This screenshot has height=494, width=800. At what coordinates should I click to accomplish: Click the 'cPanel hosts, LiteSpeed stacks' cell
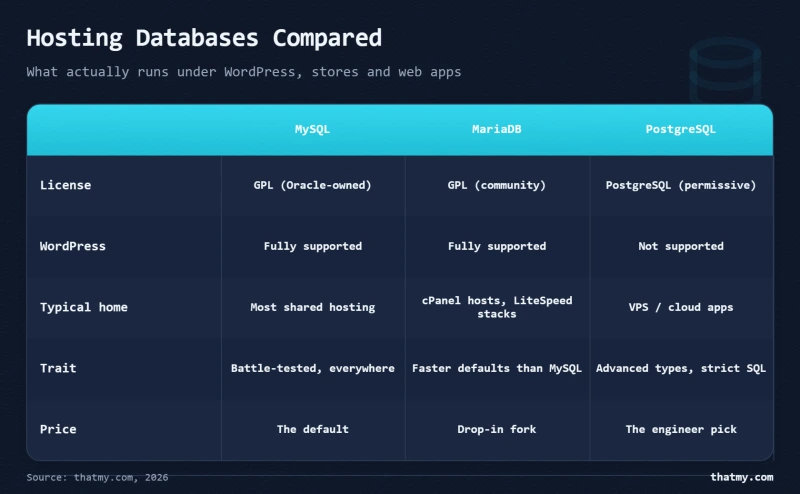tap(496, 307)
